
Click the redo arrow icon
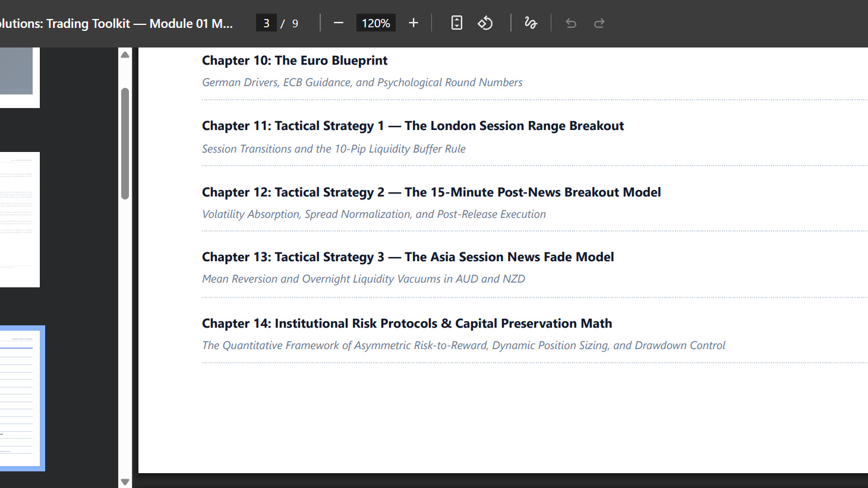tap(599, 23)
